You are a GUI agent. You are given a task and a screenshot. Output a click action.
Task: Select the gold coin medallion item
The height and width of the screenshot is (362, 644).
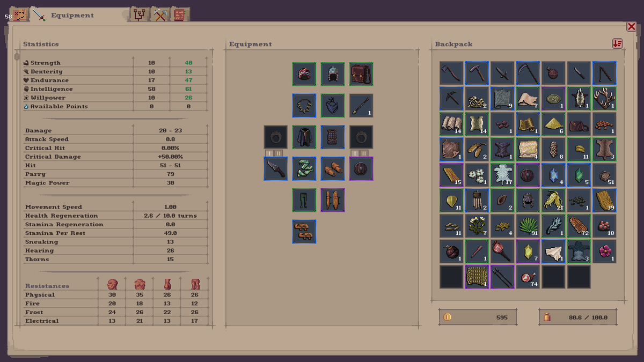click(x=553, y=99)
